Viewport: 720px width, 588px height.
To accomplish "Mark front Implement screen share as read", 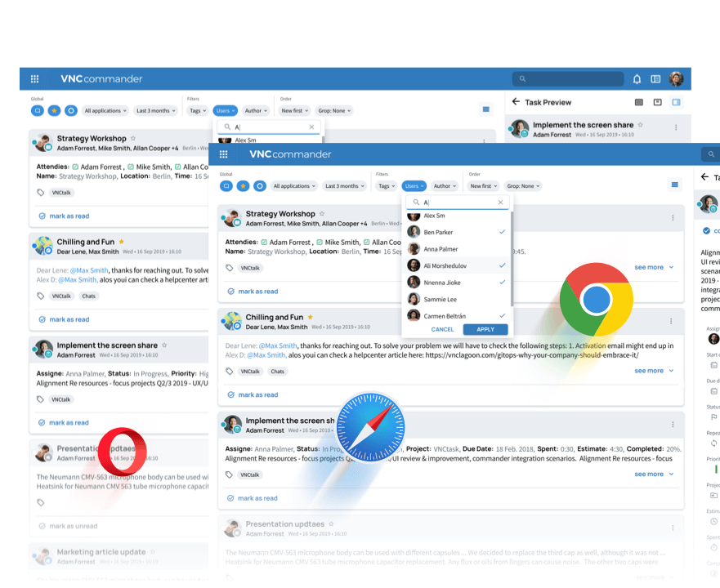I will (x=253, y=498).
